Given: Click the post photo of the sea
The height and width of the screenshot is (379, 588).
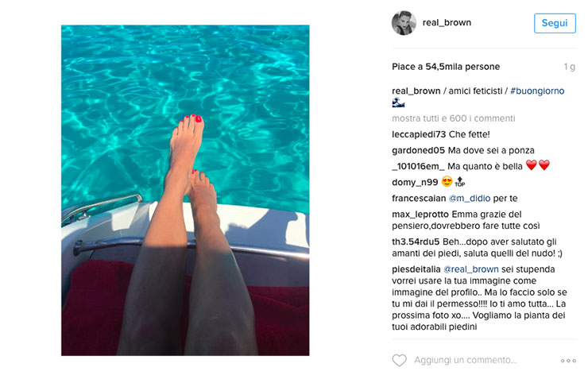Looking at the screenshot, I should pos(185,190).
